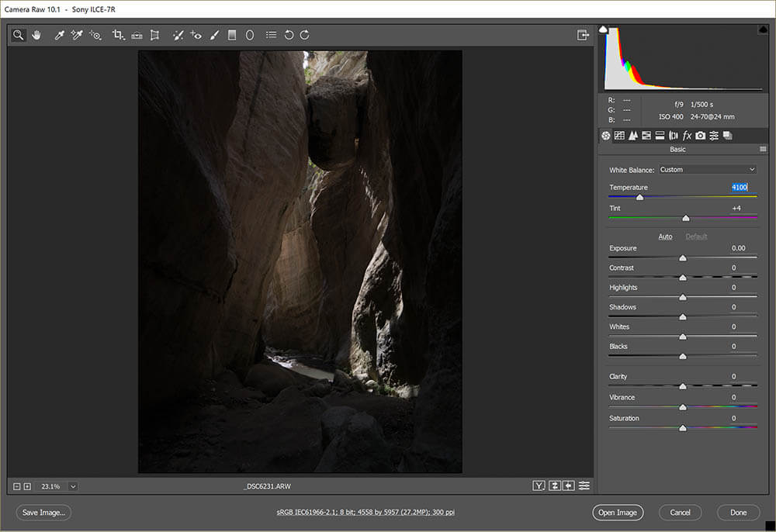776x532 pixels.
Task: Switch to the Tone Curve panel
Action: tap(619, 135)
